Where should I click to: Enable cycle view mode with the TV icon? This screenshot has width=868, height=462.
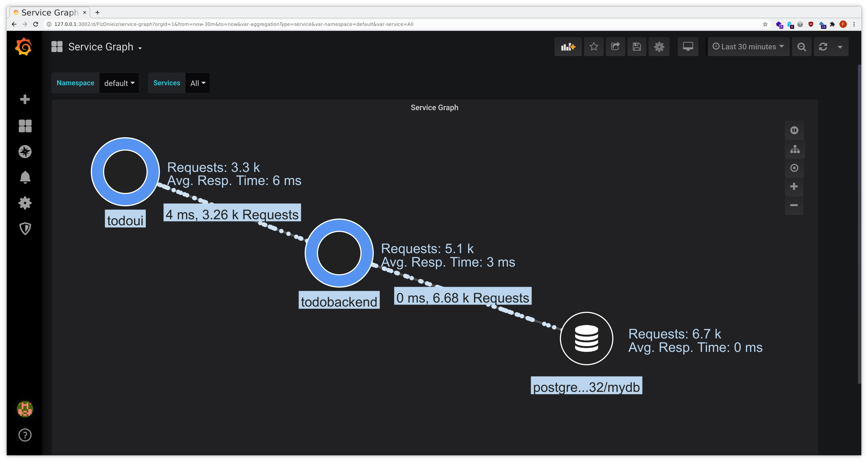pos(688,47)
